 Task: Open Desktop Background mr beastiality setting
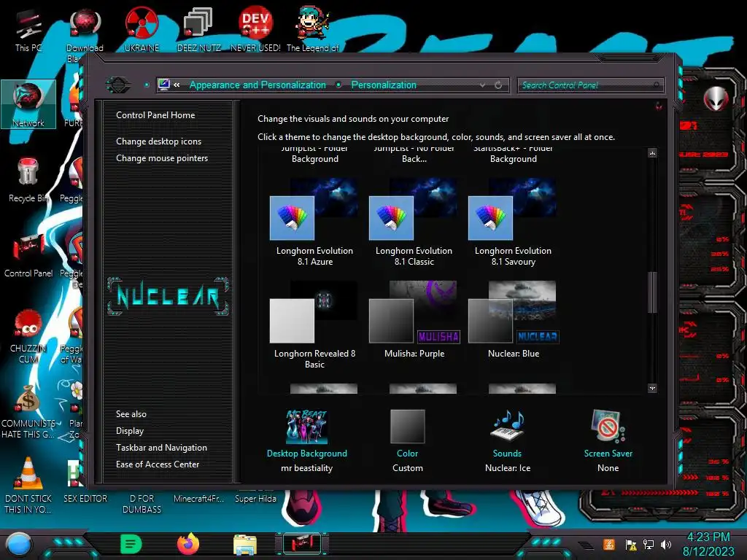[307, 441]
